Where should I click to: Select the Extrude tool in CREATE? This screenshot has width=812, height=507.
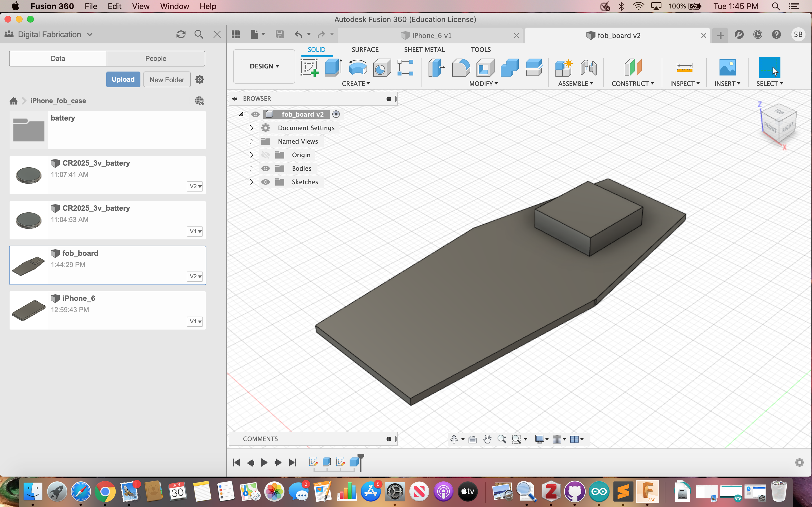point(332,66)
